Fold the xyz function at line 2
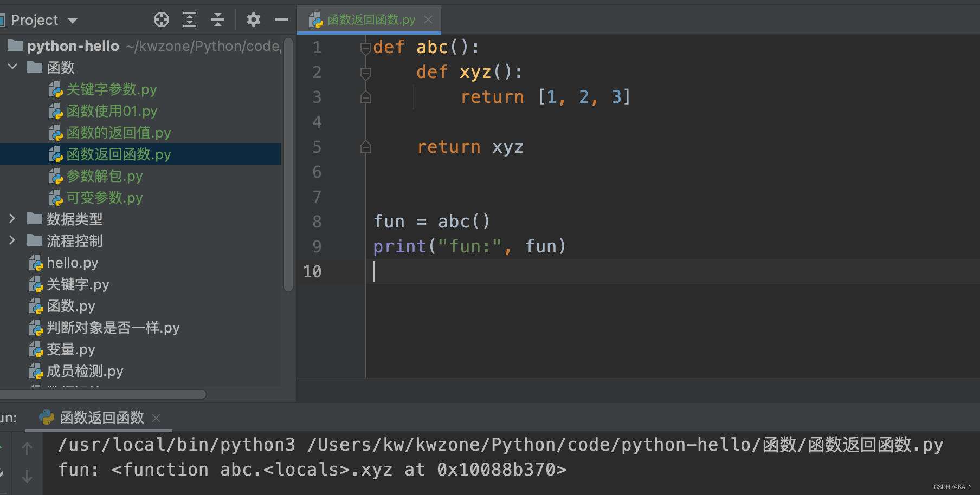Viewport: 980px width, 495px height. pos(366,73)
